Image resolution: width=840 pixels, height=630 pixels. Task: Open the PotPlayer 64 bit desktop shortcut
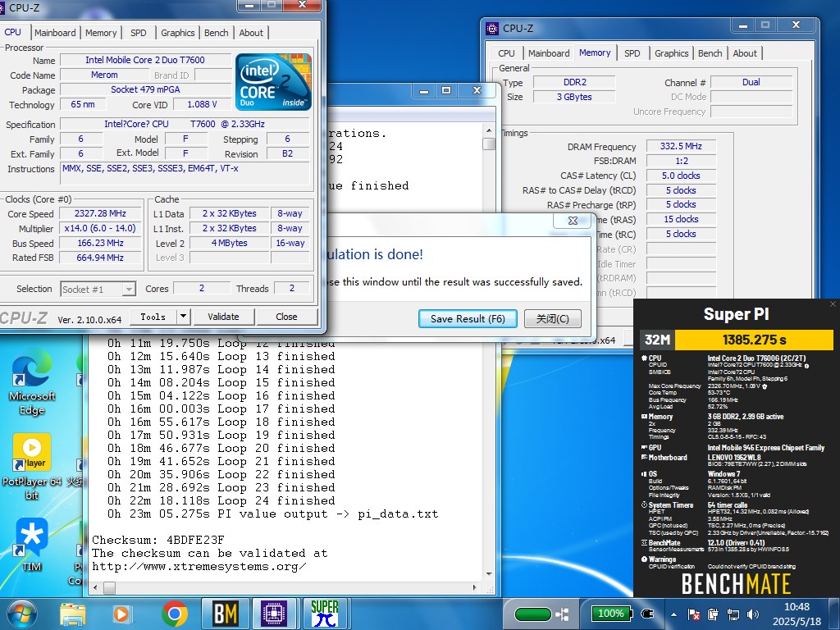click(32, 466)
